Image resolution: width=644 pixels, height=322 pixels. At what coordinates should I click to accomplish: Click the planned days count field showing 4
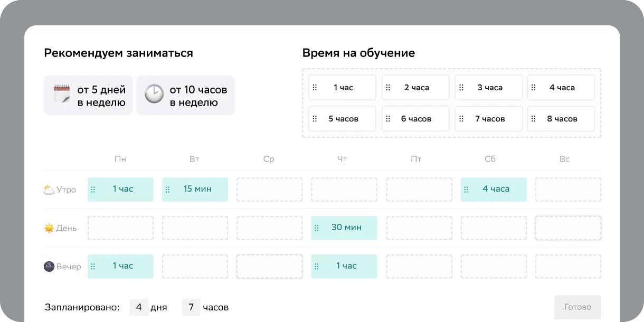click(x=139, y=307)
